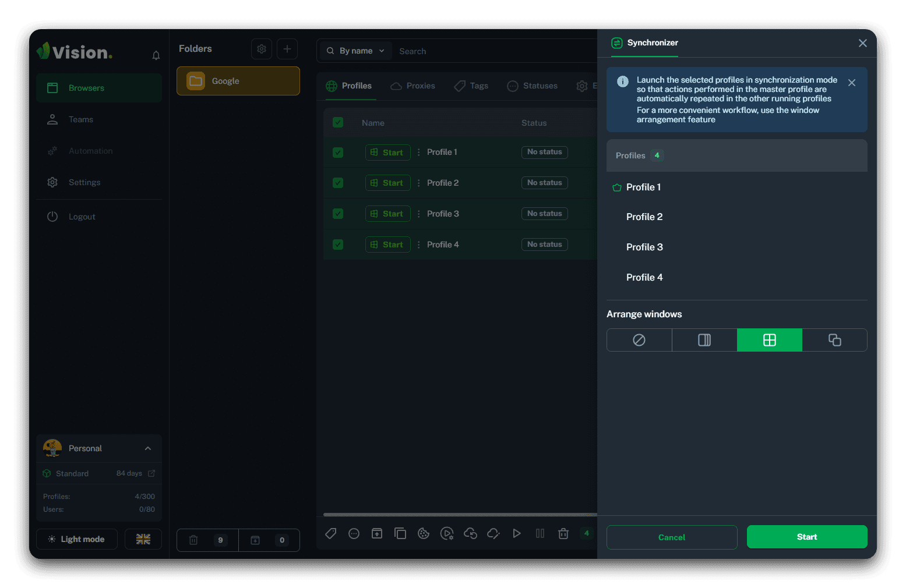The width and height of the screenshot is (906, 588).
Task: Click the trash delete icon in toolbar
Action: pyautogui.click(x=563, y=533)
